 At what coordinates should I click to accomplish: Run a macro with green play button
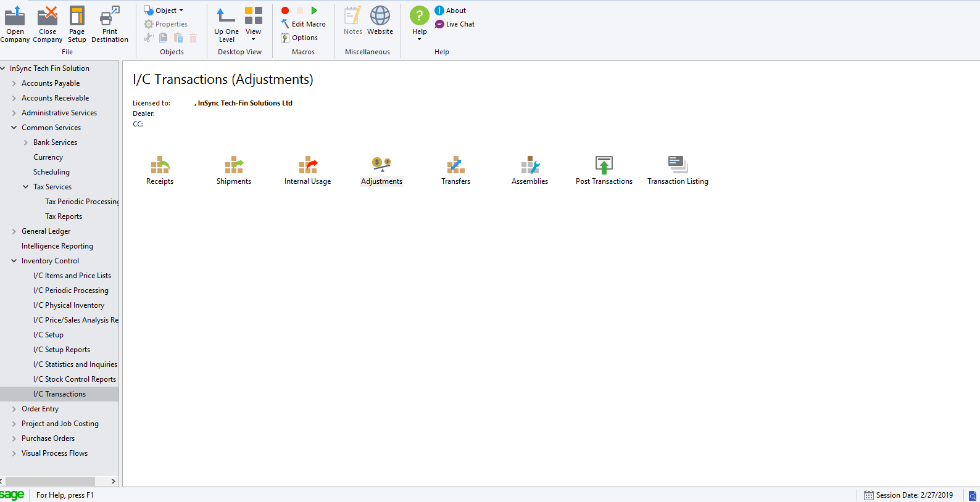pyautogui.click(x=314, y=10)
